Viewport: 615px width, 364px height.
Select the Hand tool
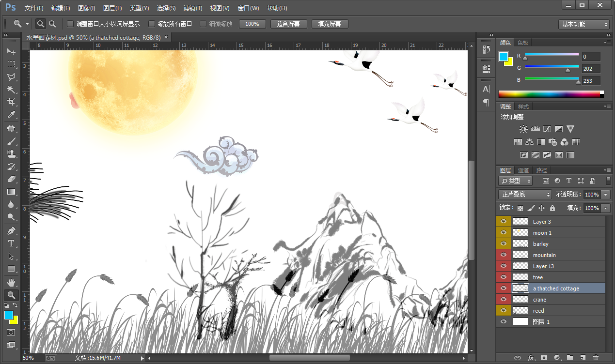11,282
